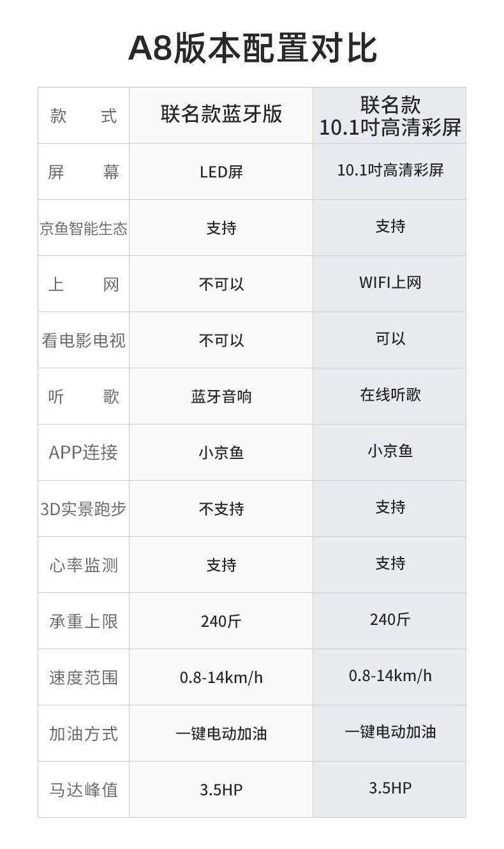The width and height of the screenshot is (504, 849).
Task: Click the LED屏 cell
Action: tap(221, 172)
